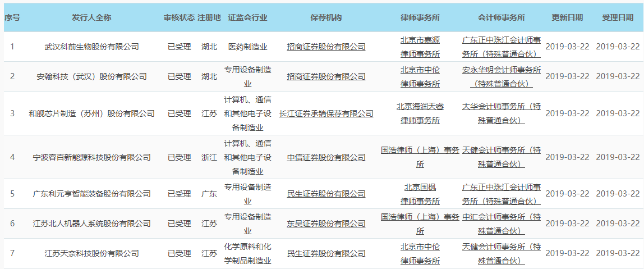The width and height of the screenshot is (644, 269).
Task: Click the 注册地 column header
Action: pos(209,17)
